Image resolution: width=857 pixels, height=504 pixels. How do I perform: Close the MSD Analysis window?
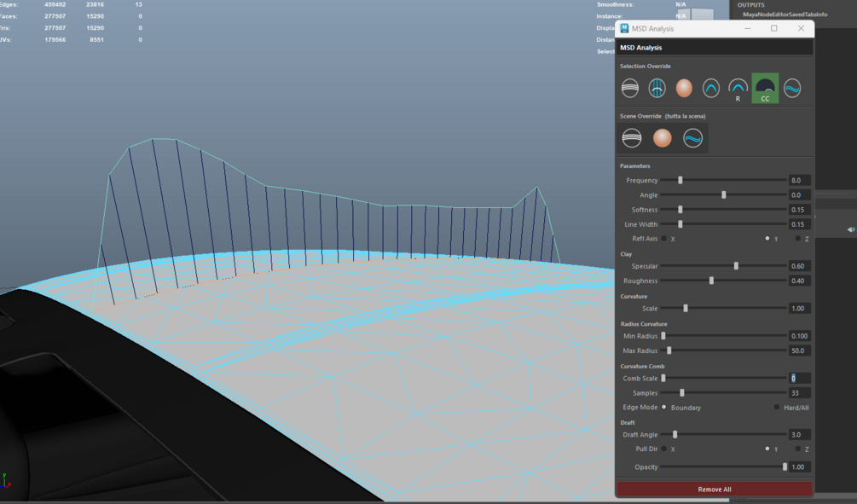[801, 28]
